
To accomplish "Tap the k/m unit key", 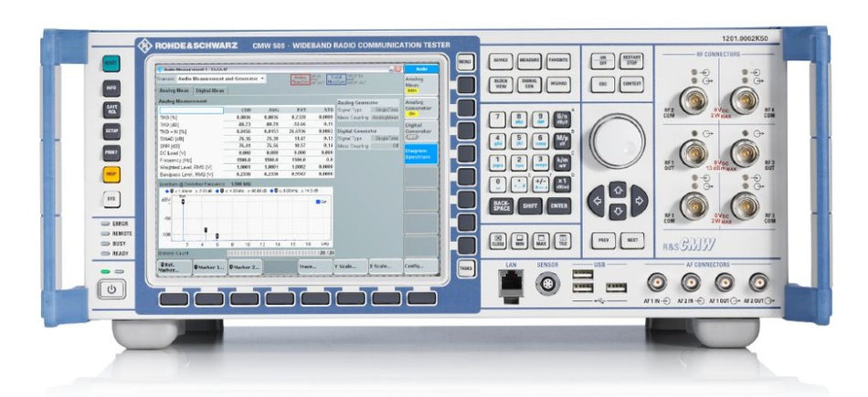I will tap(562, 162).
